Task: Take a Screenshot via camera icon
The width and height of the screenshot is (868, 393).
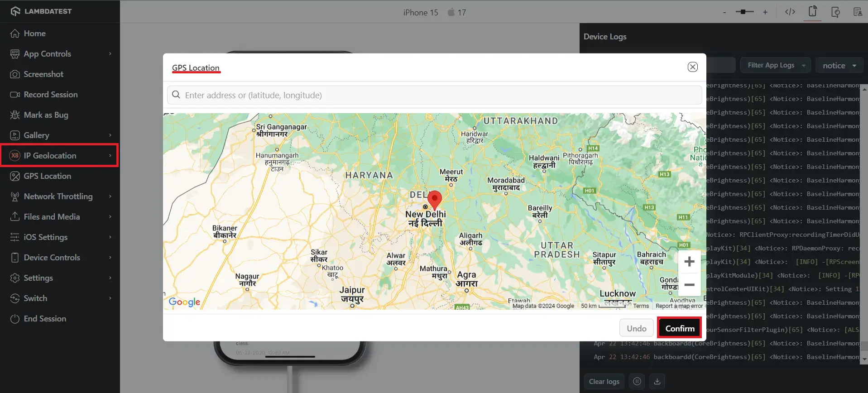Action: click(x=15, y=74)
